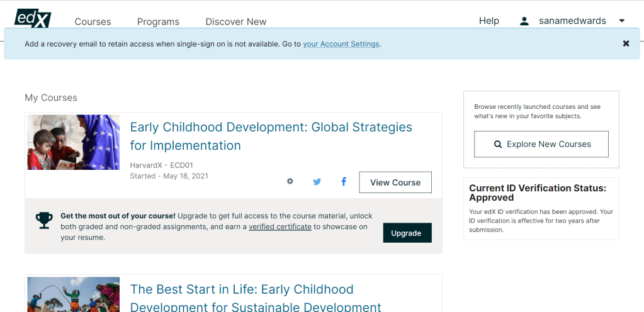Screen dimensions: 644x312
Task: Open course settings gear icon
Action: [x=290, y=182]
